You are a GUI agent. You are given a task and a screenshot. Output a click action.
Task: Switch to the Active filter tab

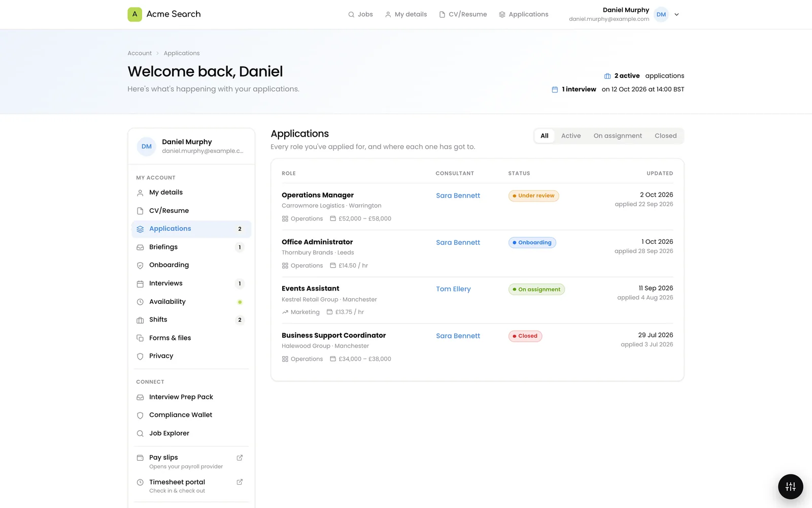(571, 136)
